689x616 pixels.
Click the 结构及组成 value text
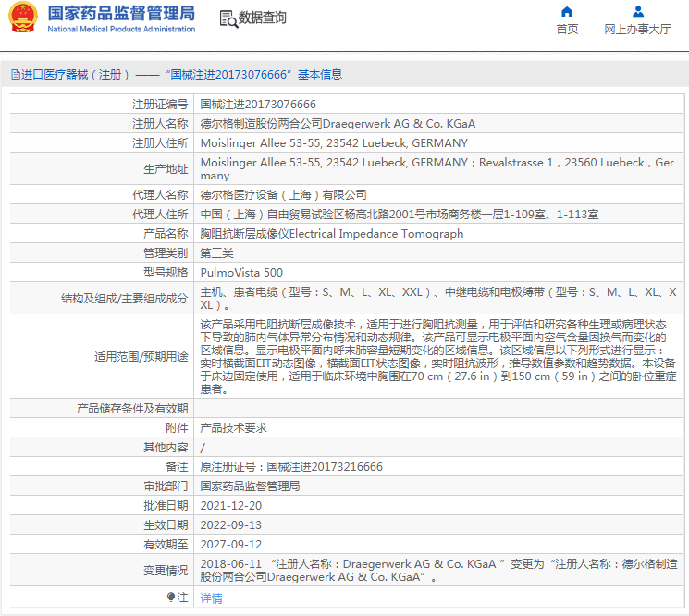437,299
